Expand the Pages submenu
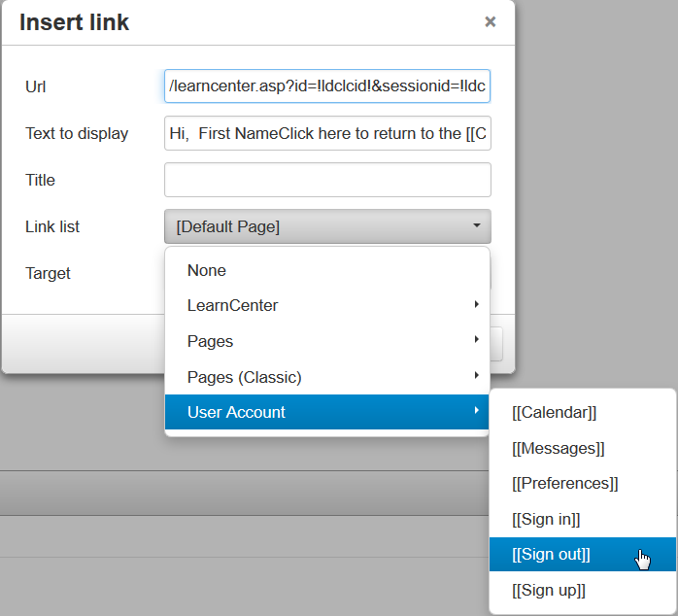The image size is (678, 616). click(211, 341)
